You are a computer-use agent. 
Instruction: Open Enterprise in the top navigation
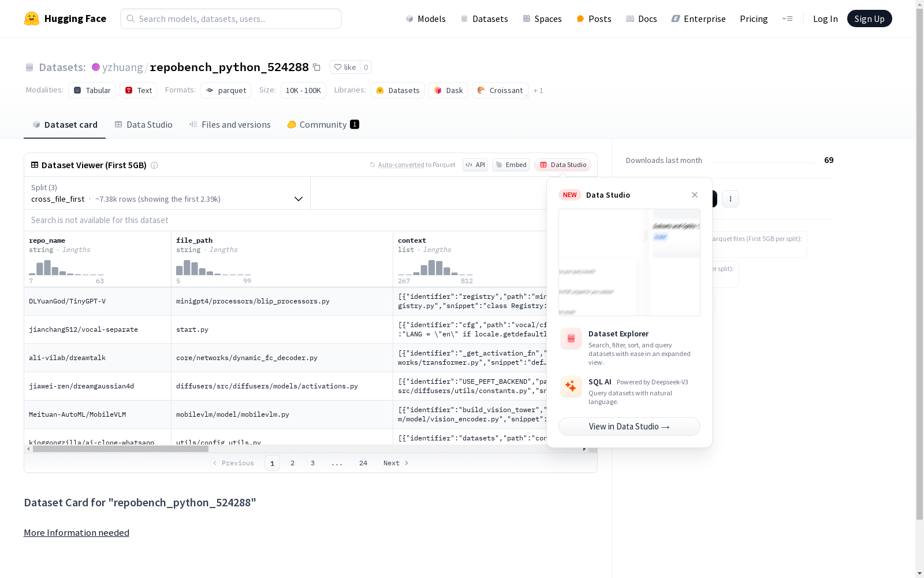(698, 18)
